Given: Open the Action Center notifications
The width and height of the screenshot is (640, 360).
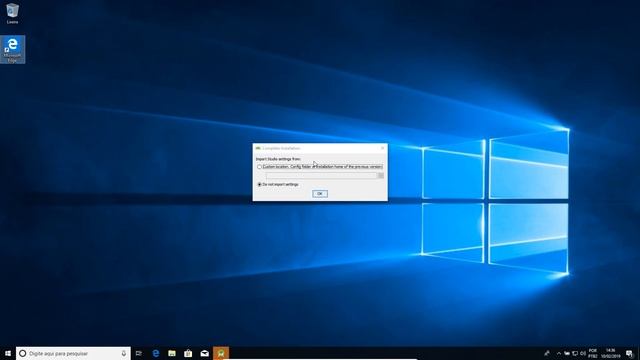Looking at the screenshot, I should tap(629, 353).
